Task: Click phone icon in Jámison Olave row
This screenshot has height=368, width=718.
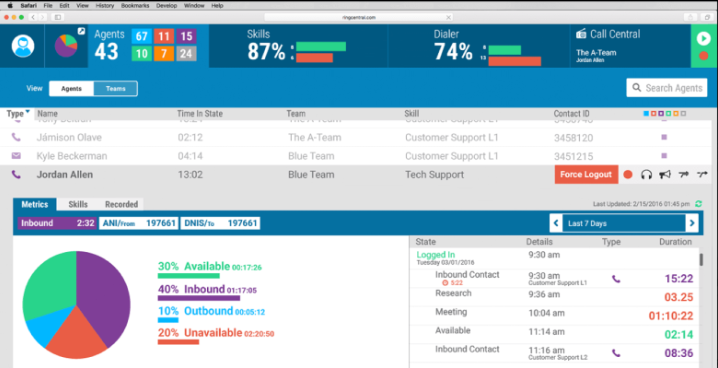Action: (16, 137)
